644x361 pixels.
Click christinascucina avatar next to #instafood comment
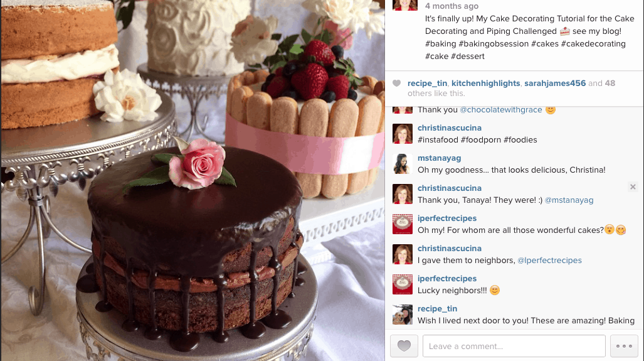(403, 134)
